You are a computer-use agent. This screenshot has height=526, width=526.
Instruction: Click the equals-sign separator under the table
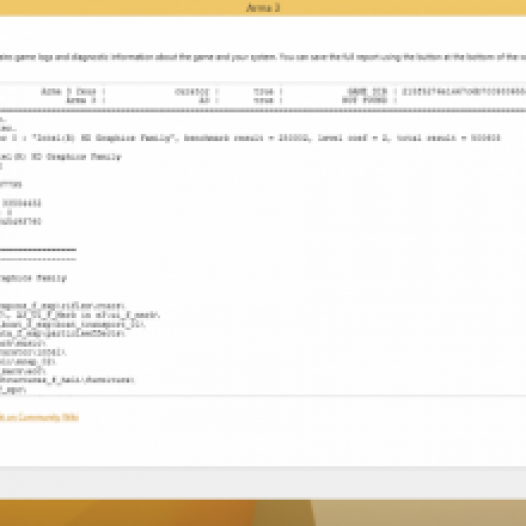click(x=263, y=110)
